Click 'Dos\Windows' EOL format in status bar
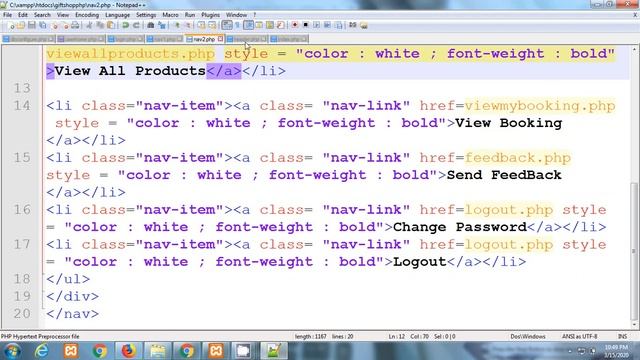The width and height of the screenshot is (640, 360). (x=527, y=337)
